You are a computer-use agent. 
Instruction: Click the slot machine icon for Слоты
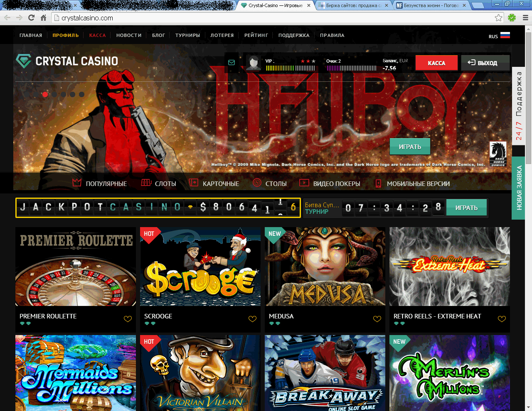click(x=146, y=183)
